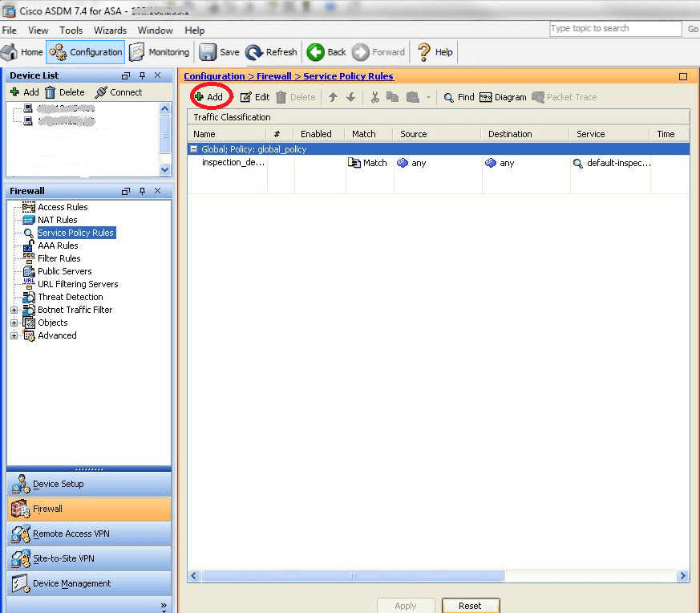Click horizontal scrollbar right arrow
The width and height of the screenshot is (700, 613).
click(682, 575)
